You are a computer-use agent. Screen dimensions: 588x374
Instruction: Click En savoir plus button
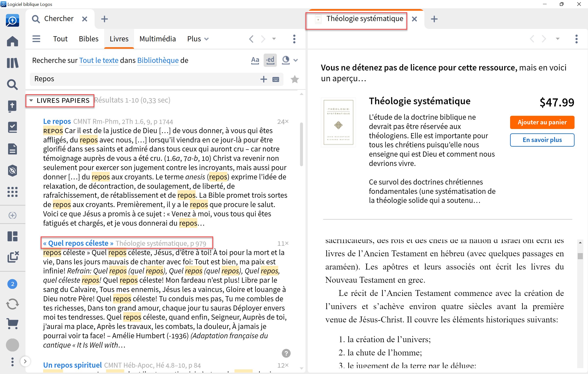pos(542,140)
